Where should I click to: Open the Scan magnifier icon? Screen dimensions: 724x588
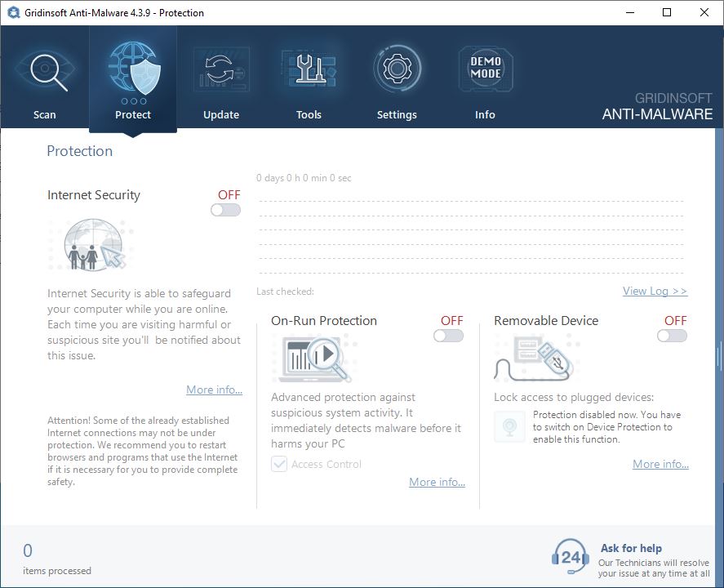[45, 71]
